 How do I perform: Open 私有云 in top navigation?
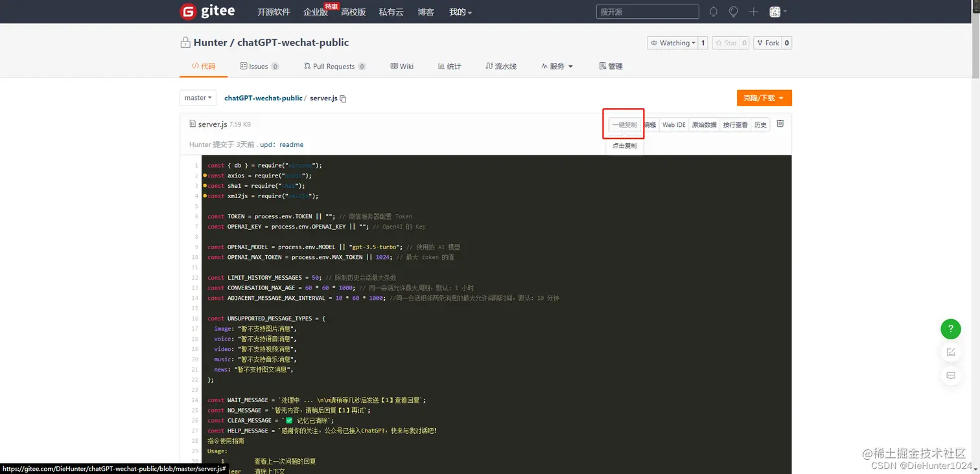(x=391, y=12)
